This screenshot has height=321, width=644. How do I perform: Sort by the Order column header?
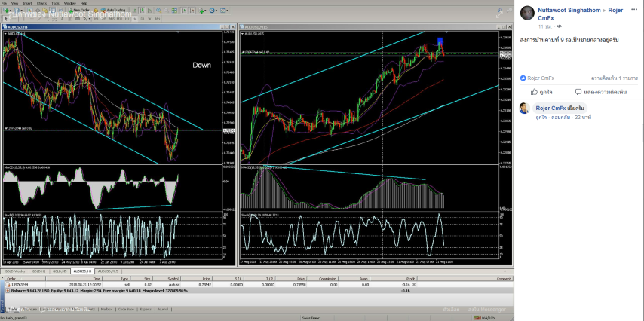(x=25, y=279)
